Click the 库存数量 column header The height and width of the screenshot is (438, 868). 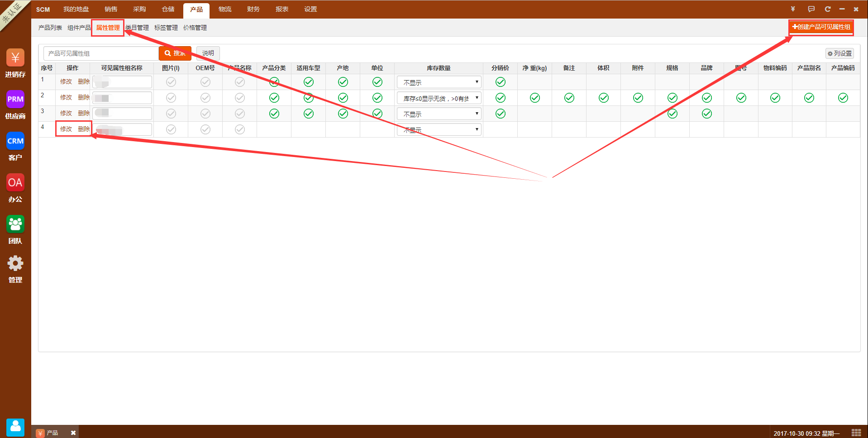tap(439, 68)
